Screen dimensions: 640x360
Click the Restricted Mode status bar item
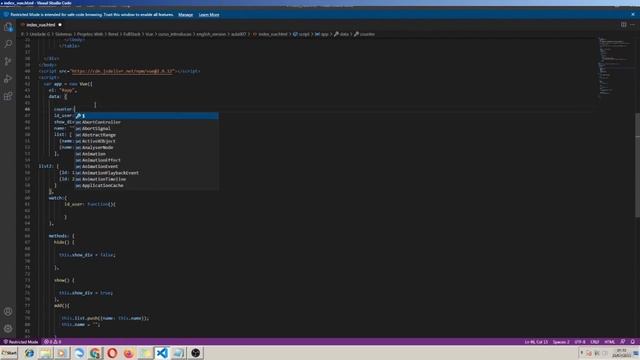tap(20, 342)
